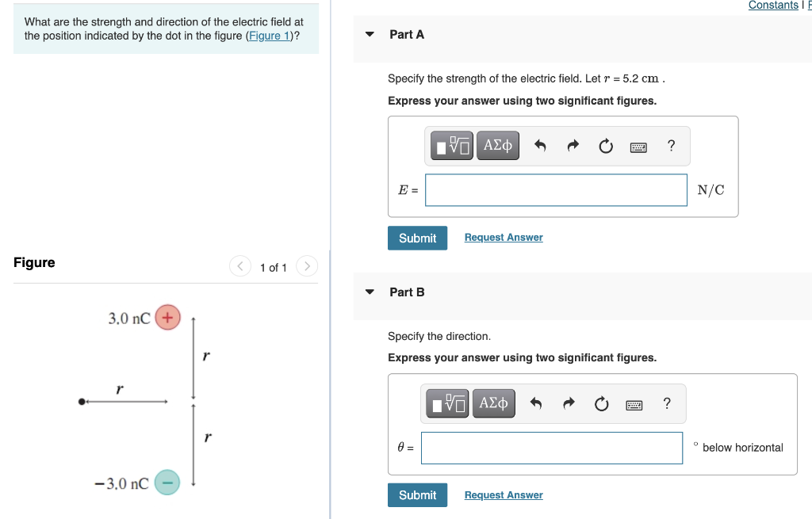
Task: Click the next figure arrow
Action: pos(307,266)
